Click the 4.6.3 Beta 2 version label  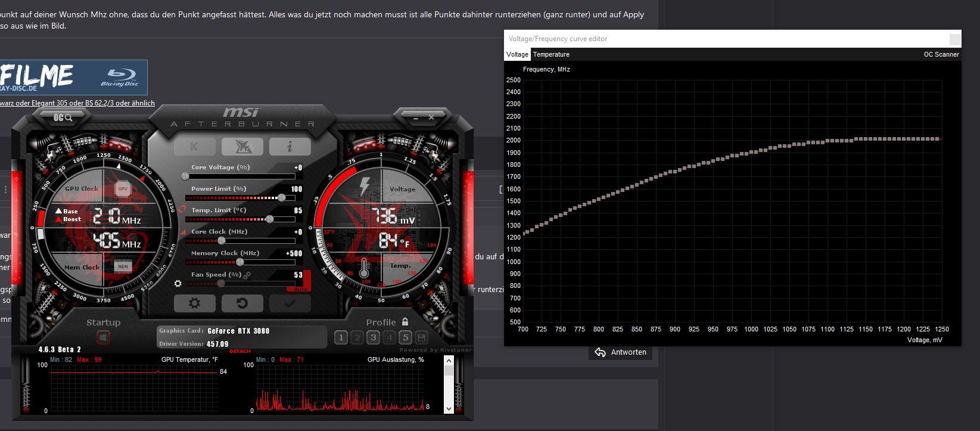coord(60,349)
